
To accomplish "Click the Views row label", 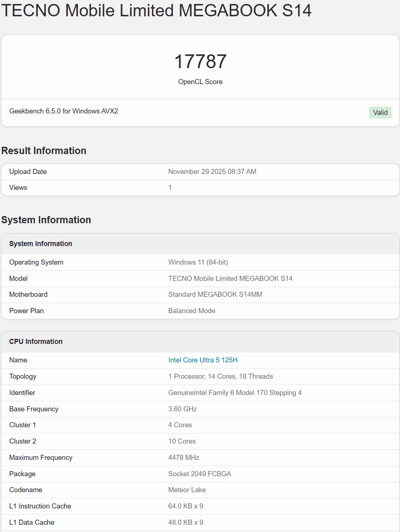I will coord(18,187).
